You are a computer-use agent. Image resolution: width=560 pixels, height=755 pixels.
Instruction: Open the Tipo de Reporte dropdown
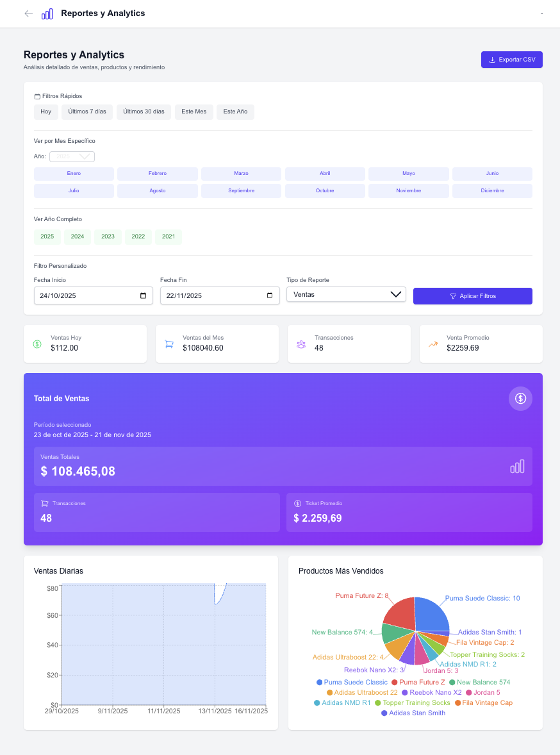pyautogui.click(x=346, y=294)
